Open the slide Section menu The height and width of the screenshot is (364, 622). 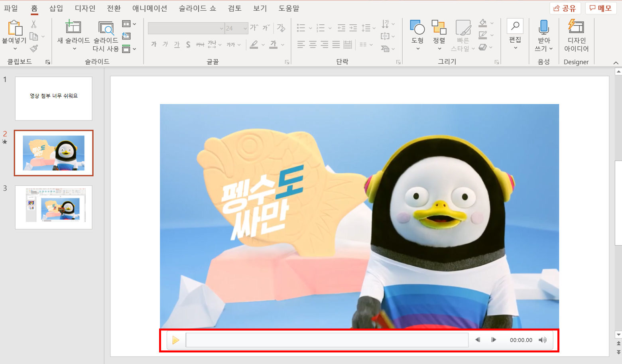click(x=129, y=49)
